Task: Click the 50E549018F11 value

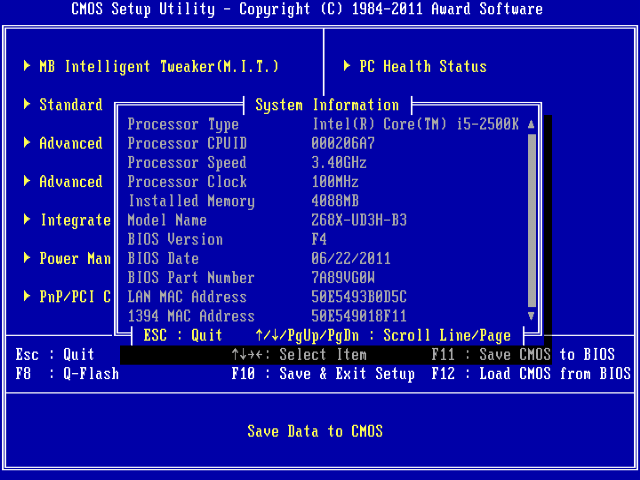Action: (x=359, y=316)
